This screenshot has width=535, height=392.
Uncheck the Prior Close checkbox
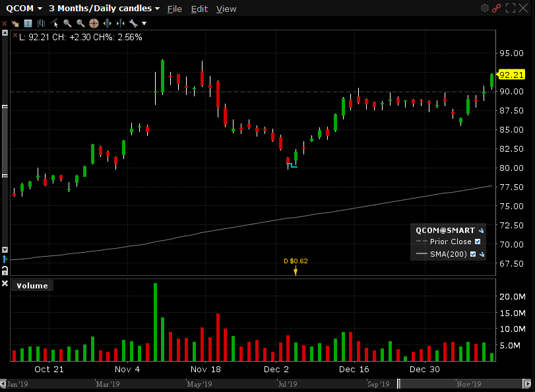(x=478, y=242)
